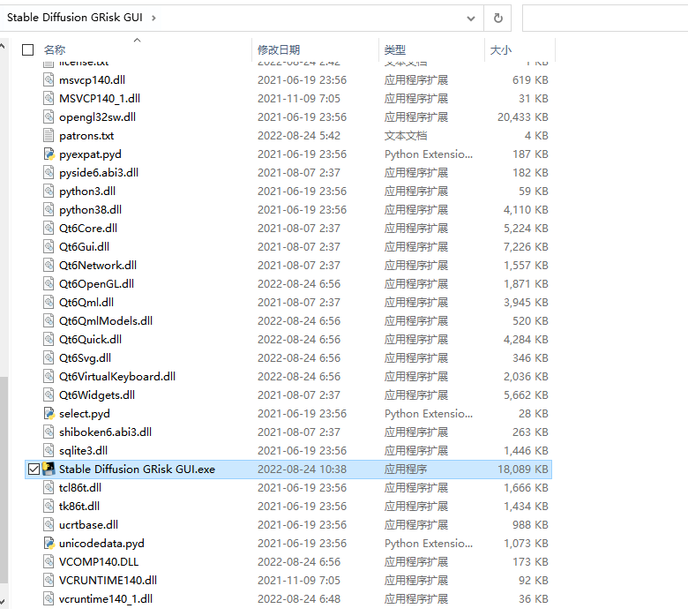Click the 1,073 KB size value

pyautogui.click(x=526, y=543)
